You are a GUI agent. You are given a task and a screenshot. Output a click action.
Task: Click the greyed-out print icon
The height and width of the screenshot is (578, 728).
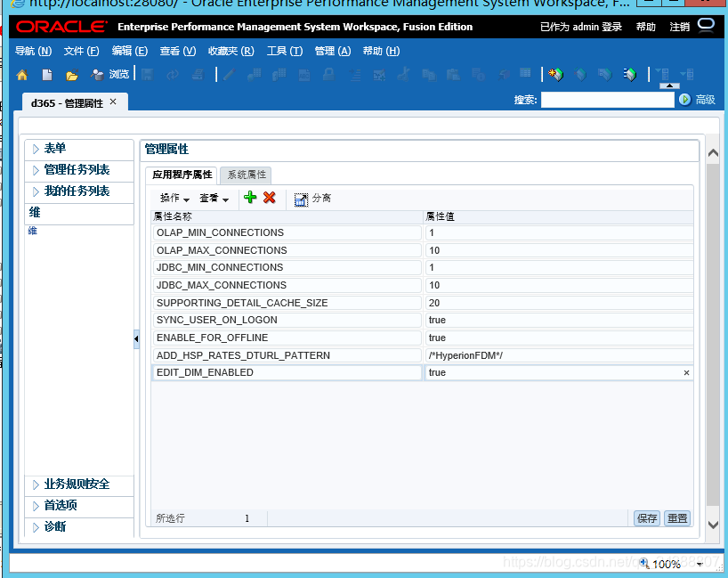pos(198,74)
